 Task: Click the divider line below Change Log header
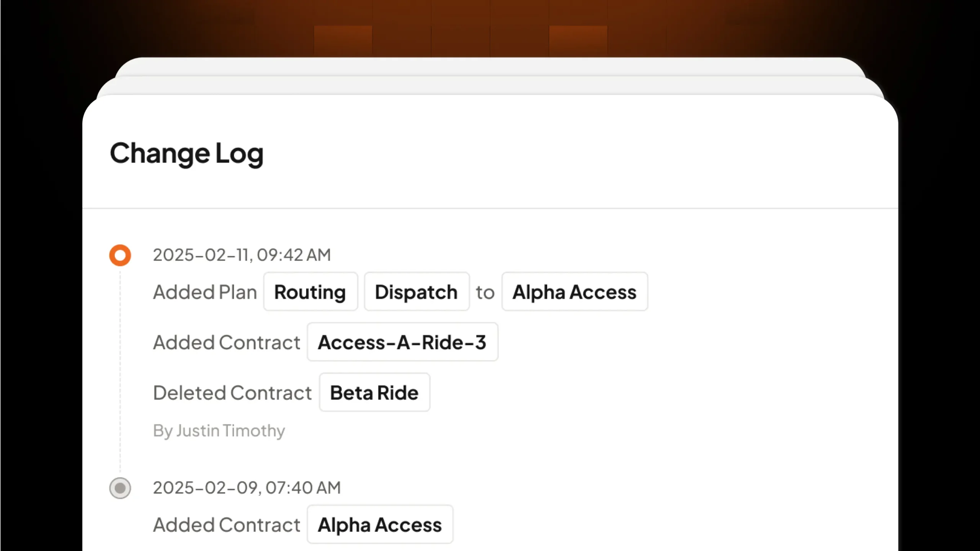click(x=490, y=209)
